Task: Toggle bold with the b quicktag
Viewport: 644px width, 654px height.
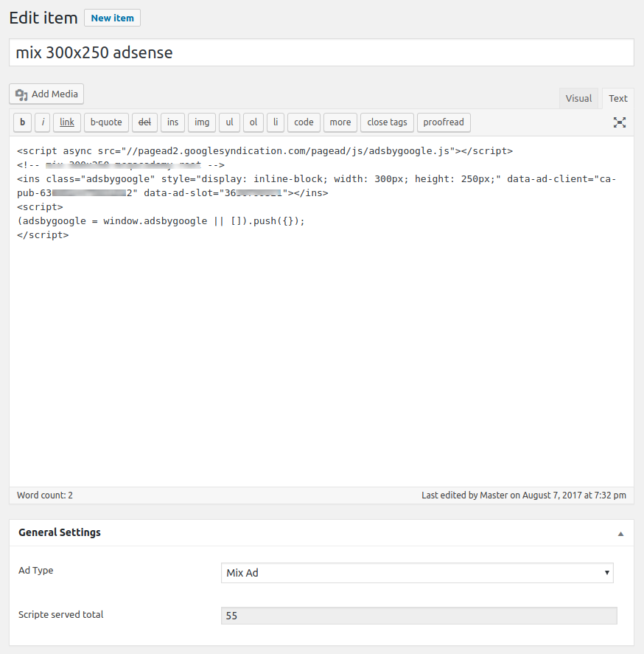Action: 23,122
